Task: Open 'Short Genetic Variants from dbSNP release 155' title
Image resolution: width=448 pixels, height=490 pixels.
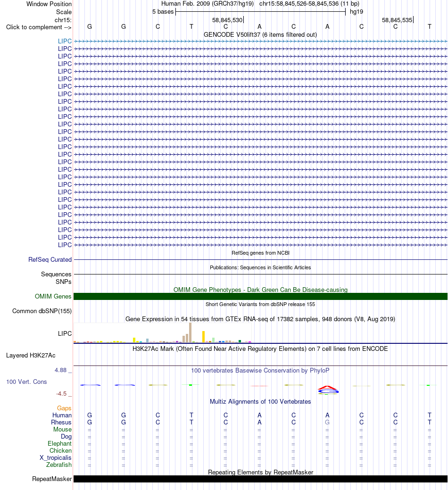Action: tap(260, 304)
